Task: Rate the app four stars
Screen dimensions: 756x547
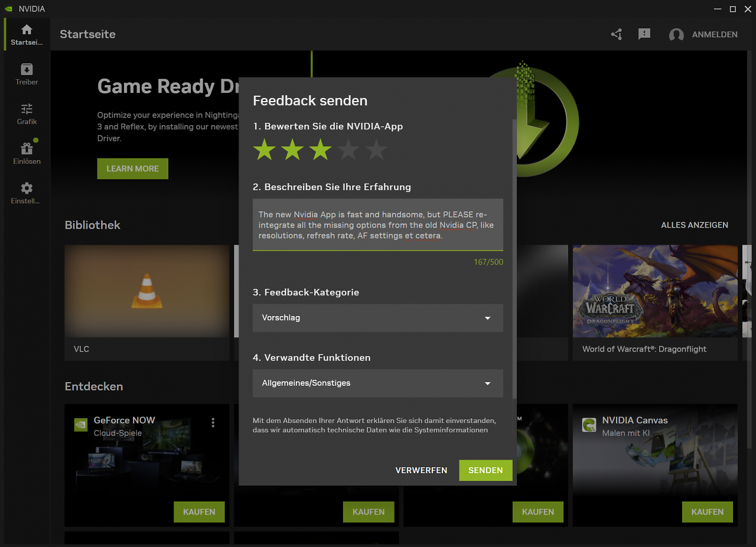Action: click(348, 149)
